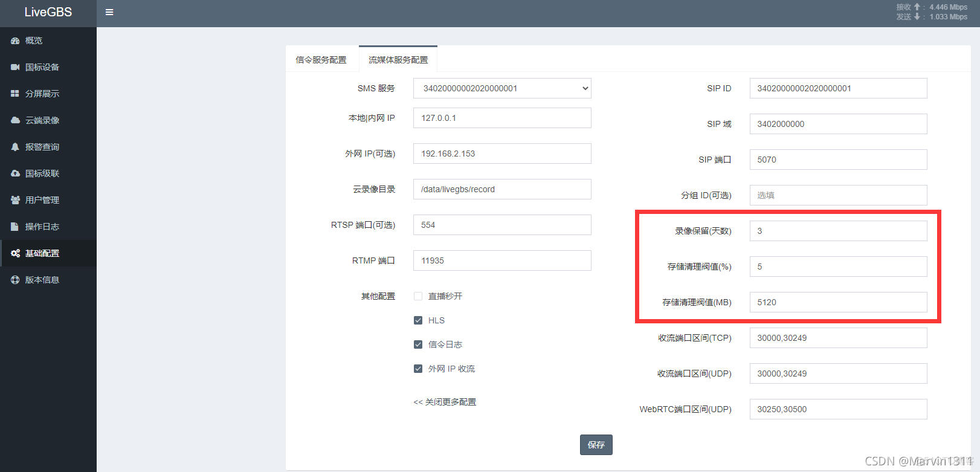Click the 报警查询 bell icon
This screenshot has height=472, width=980.
pyautogui.click(x=15, y=147)
